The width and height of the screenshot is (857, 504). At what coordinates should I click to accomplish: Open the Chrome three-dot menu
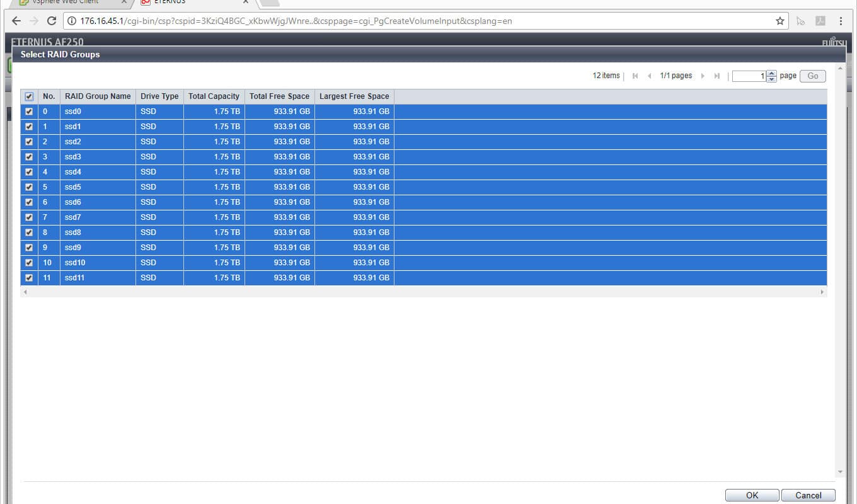pos(841,21)
